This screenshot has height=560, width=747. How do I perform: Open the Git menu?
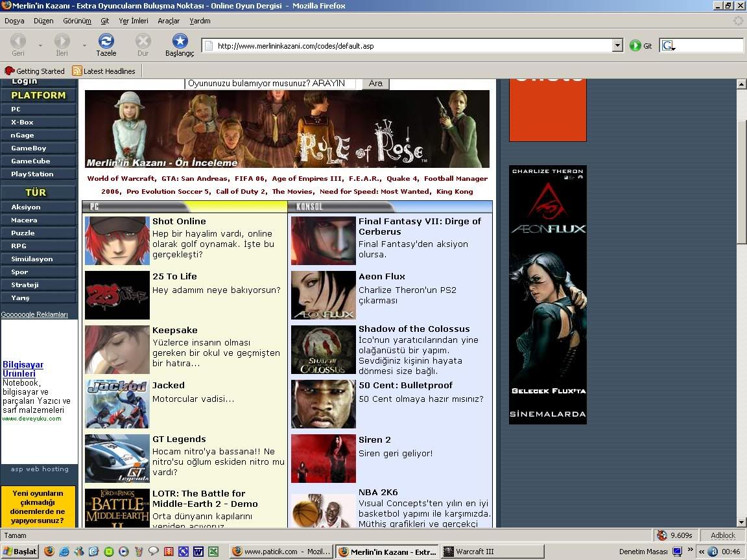(x=105, y=21)
